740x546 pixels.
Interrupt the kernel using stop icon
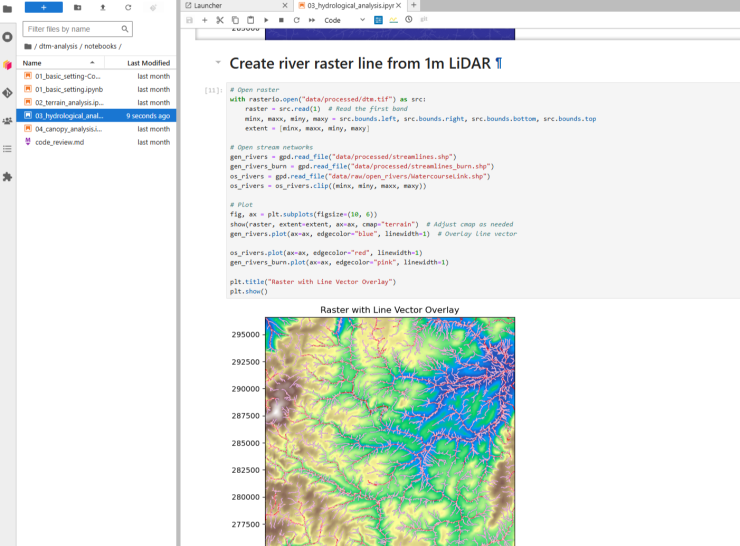[x=281, y=20]
